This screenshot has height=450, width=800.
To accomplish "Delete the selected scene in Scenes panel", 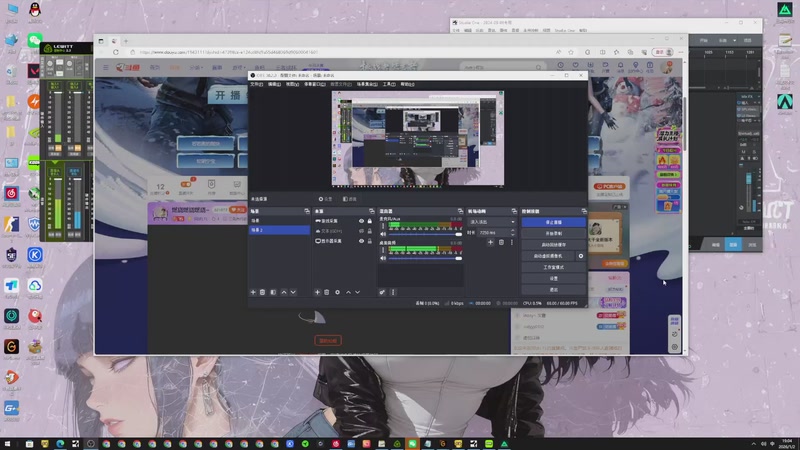I will click(262, 292).
